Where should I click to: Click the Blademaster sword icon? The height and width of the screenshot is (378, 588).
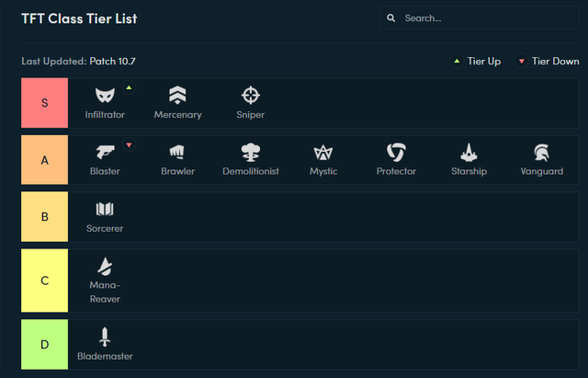point(105,337)
